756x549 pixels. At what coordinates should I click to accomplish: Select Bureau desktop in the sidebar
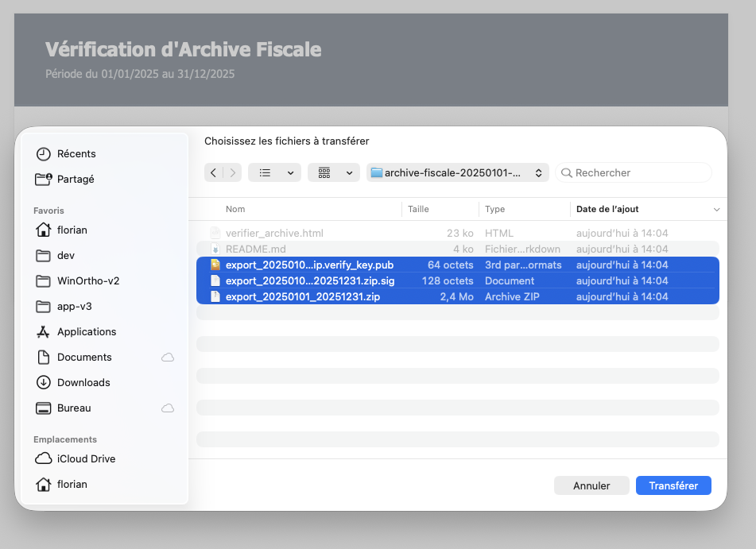click(x=74, y=408)
